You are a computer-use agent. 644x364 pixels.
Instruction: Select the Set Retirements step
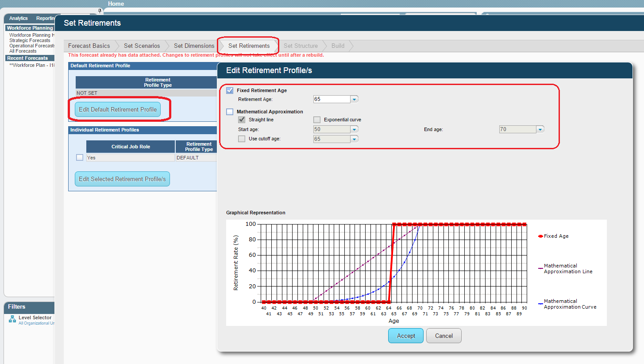249,46
